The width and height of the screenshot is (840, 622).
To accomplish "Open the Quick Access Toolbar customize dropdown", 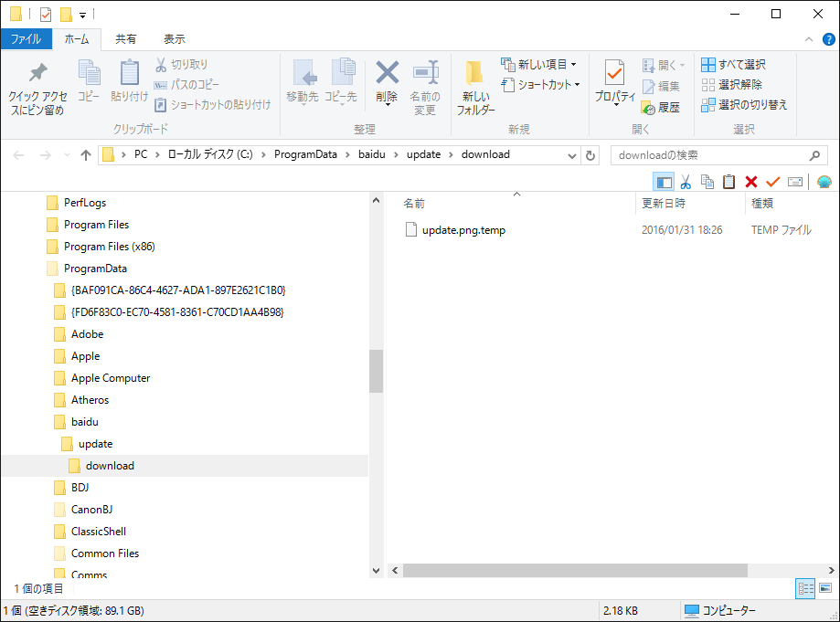I will pos(83,15).
